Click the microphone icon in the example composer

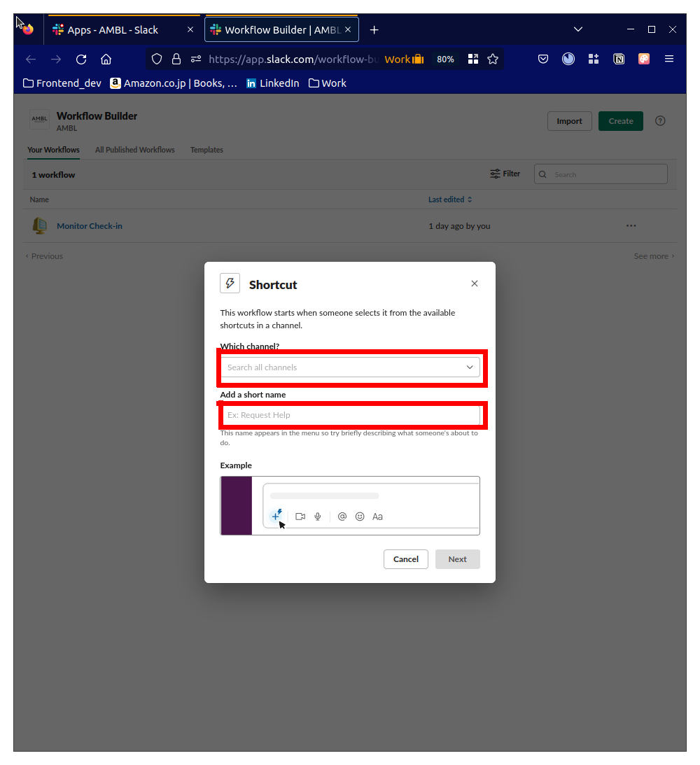point(317,516)
